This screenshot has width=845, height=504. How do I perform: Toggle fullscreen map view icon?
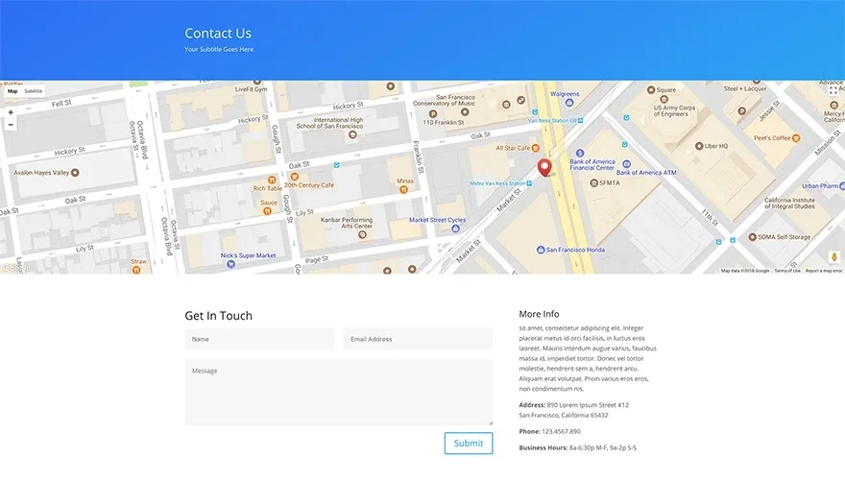[x=833, y=90]
